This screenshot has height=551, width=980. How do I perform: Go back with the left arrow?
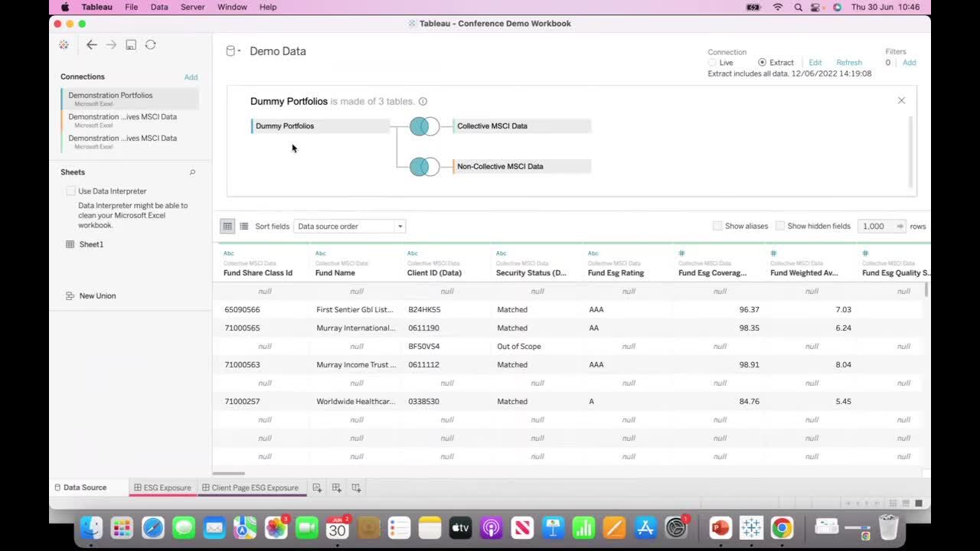click(92, 45)
